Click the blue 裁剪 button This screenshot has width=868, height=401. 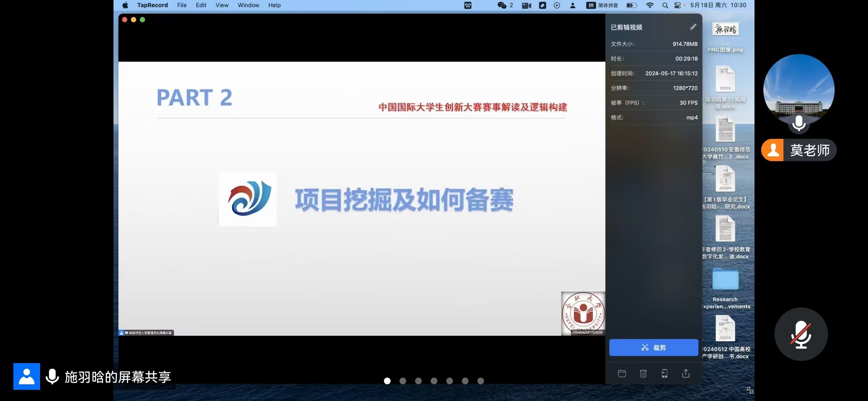654,348
